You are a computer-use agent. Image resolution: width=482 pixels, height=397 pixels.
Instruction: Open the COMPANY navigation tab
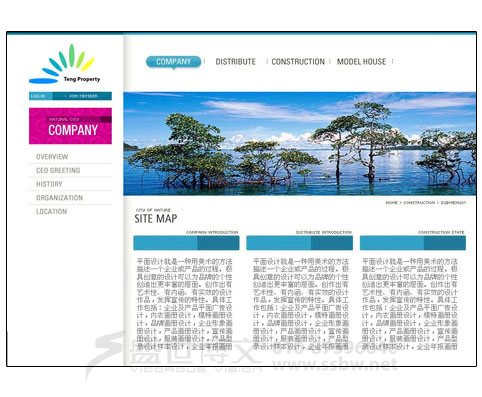(173, 62)
